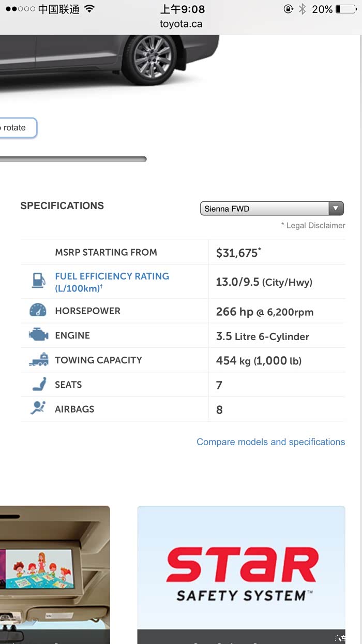Open the Sienna FWD model dropdown
This screenshot has height=644, width=362.
point(265,209)
